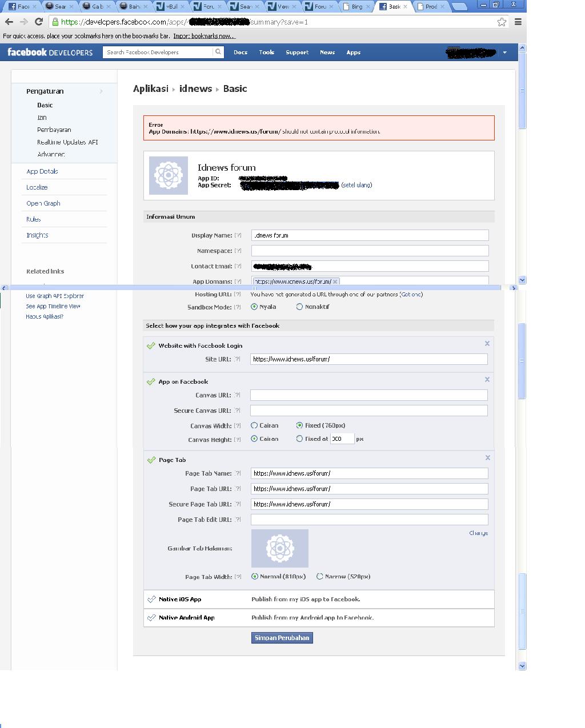
Task: Collapse the Pengaturan sidebar section
Action: (101, 91)
